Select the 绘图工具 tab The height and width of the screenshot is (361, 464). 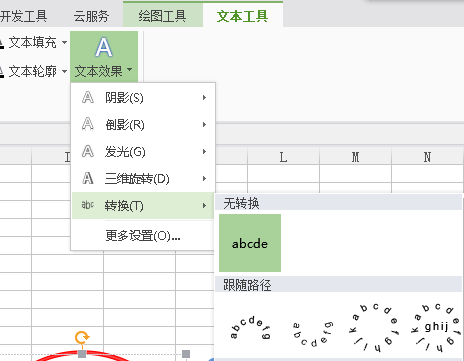[x=162, y=16]
